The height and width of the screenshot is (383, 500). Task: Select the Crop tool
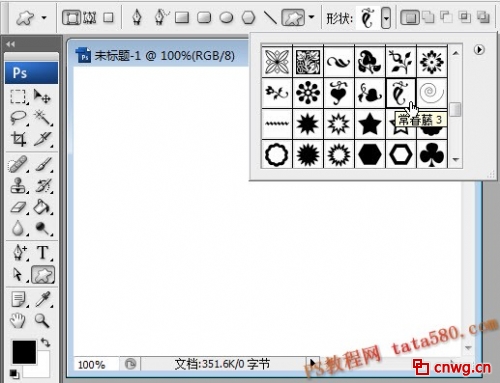[x=18, y=139]
